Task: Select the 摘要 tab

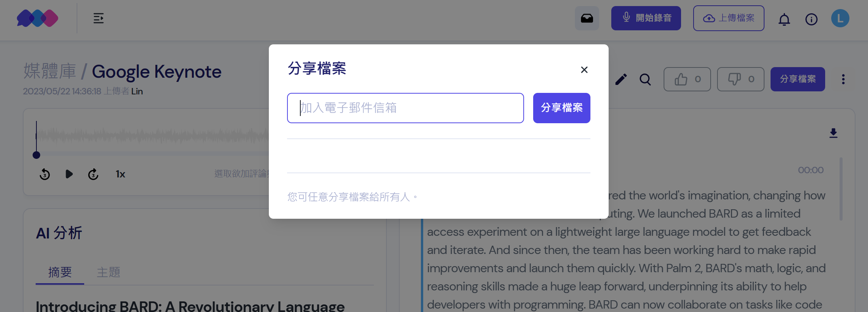Action: point(60,272)
